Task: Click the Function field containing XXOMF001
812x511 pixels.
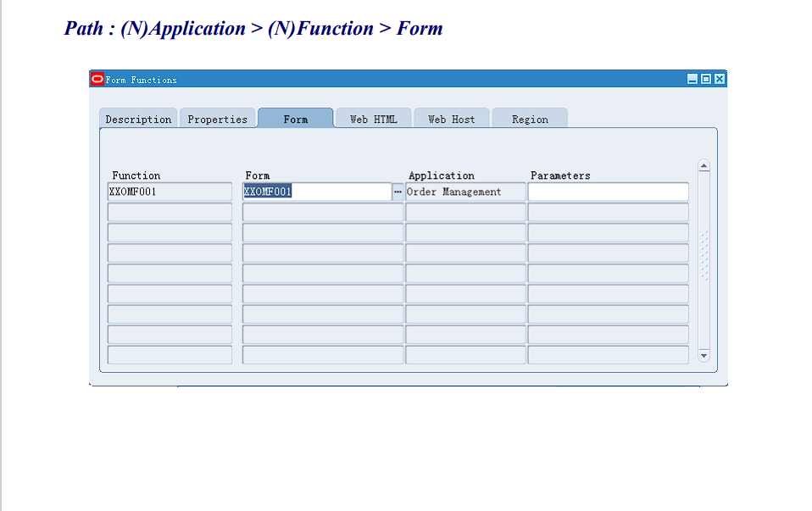Action: pyautogui.click(x=170, y=192)
